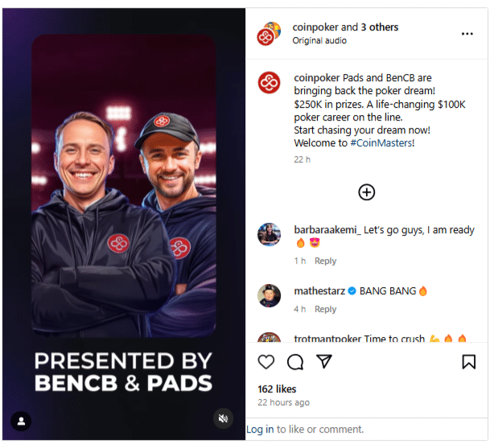Viewport: 498px width, 448px height.
Task: View barbaraakemi_ profile picture
Action: [269, 234]
